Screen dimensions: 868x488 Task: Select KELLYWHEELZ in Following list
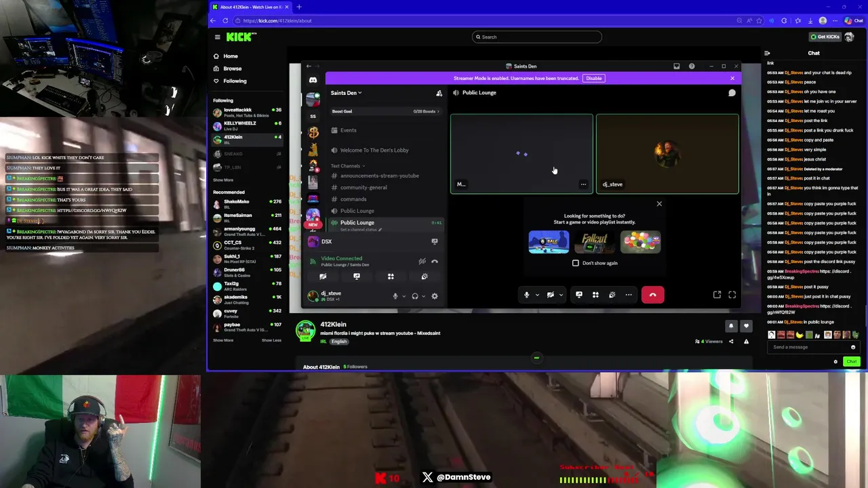(x=247, y=126)
